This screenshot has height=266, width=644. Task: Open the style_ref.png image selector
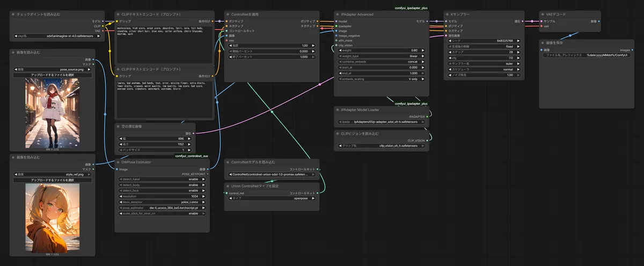click(53, 175)
